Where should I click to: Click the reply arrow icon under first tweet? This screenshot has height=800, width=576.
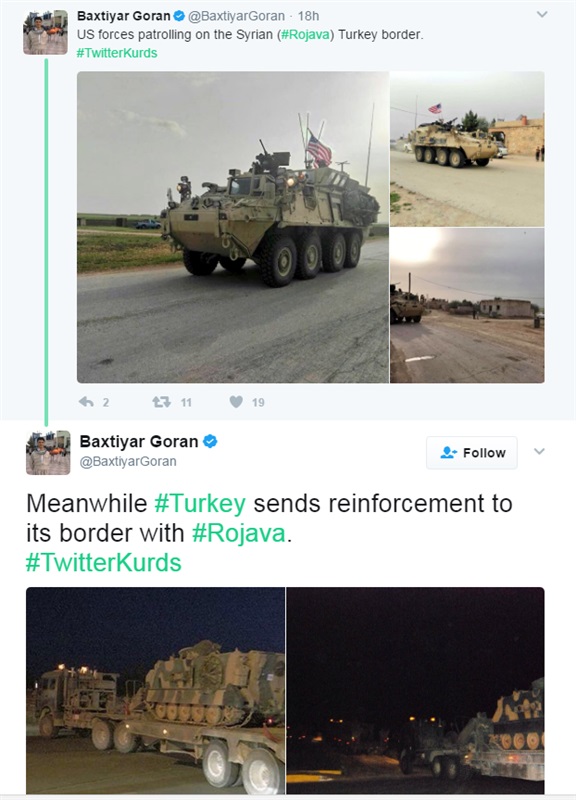(x=86, y=402)
